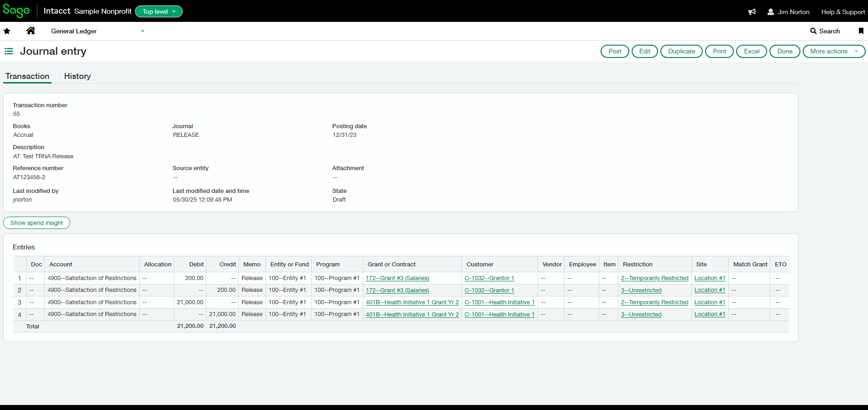Open the announcements megaphone icon

[x=752, y=12]
